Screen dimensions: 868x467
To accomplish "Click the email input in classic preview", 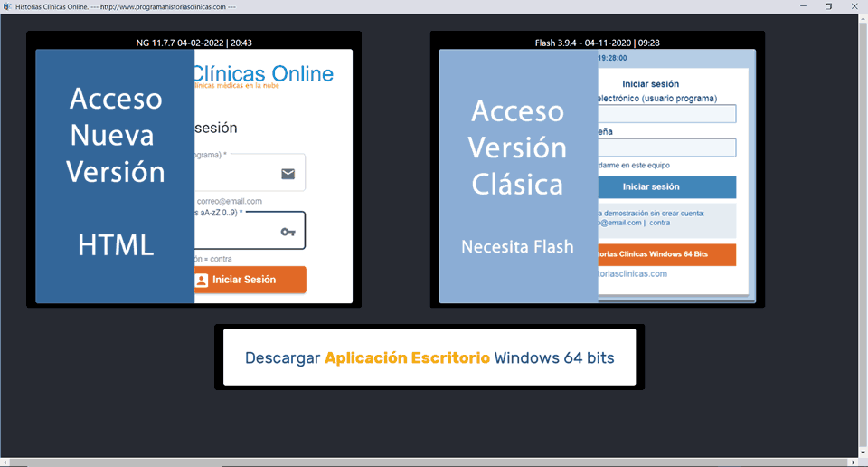I will pos(667,113).
